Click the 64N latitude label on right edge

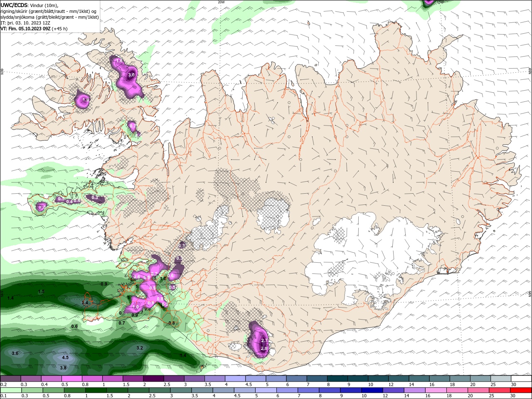(530, 294)
